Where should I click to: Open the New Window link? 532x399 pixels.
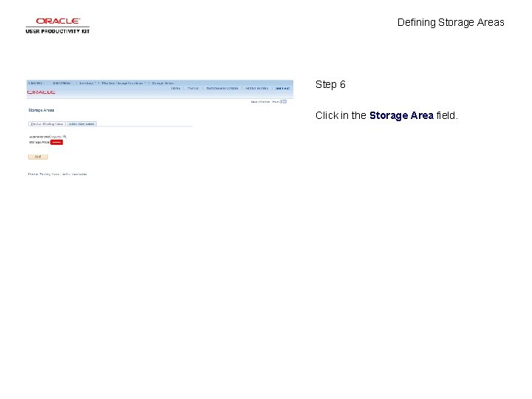pos(260,102)
